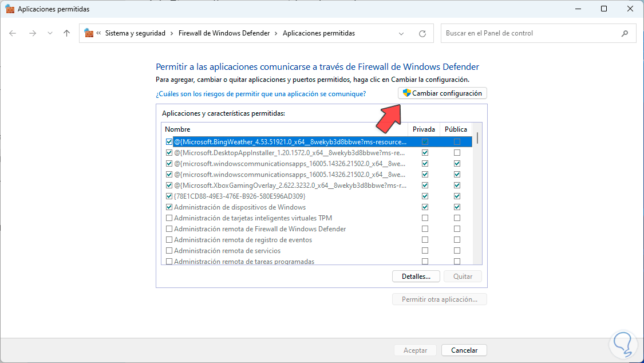The height and width of the screenshot is (363, 644).
Task: Toggle Microsoft.BingWeather name checkbox
Action: (x=169, y=141)
